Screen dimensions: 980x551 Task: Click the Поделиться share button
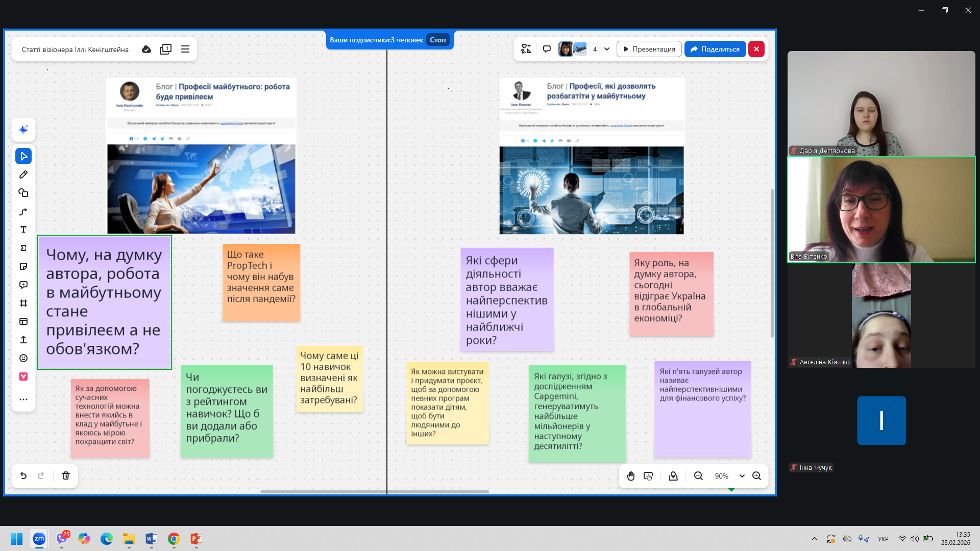point(715,49)
